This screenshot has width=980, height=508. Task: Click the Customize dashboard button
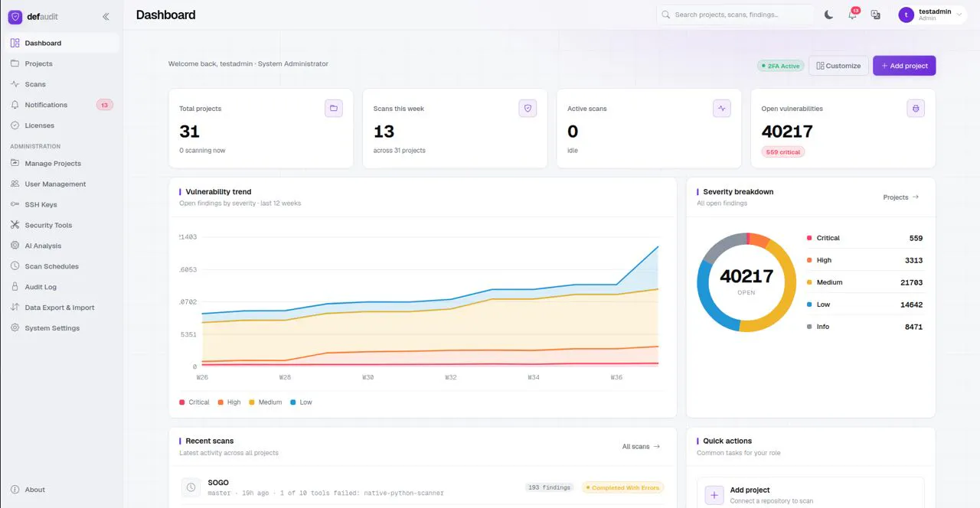pos(839,66)
